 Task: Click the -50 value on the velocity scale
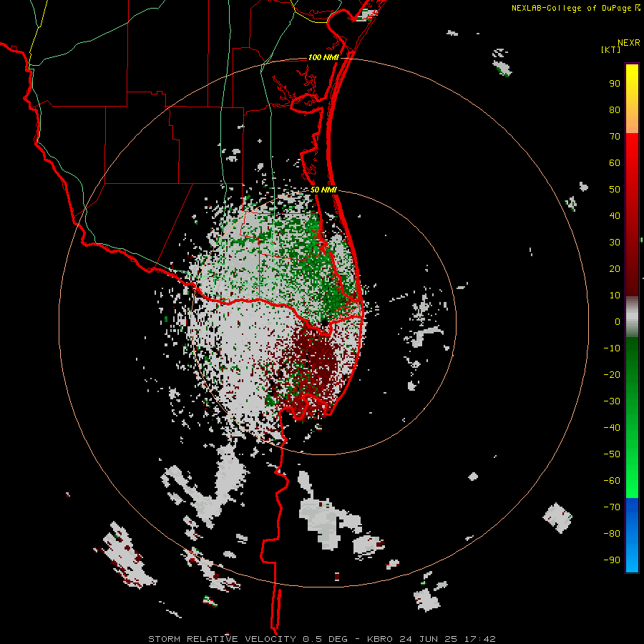612,454
